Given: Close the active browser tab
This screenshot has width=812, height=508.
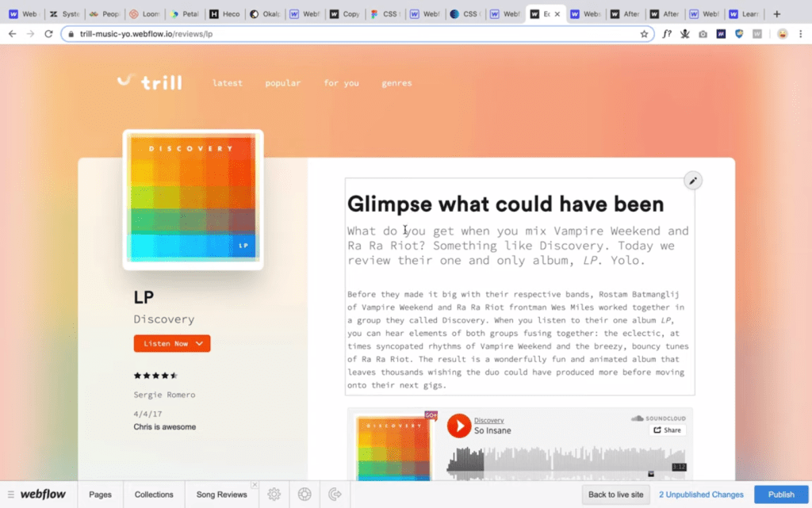Looking at the screenshot, I should pyautogui.click(x=557, y=14).
